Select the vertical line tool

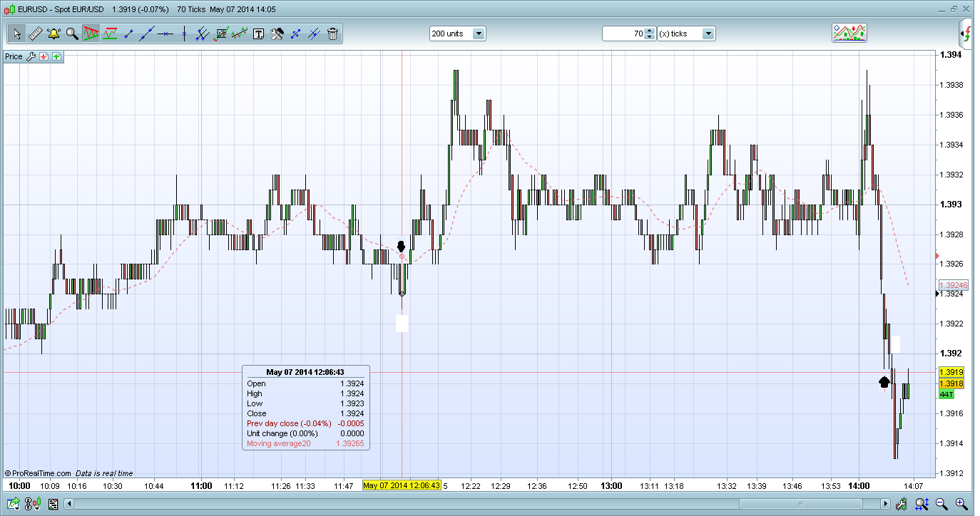pos(184,33)
